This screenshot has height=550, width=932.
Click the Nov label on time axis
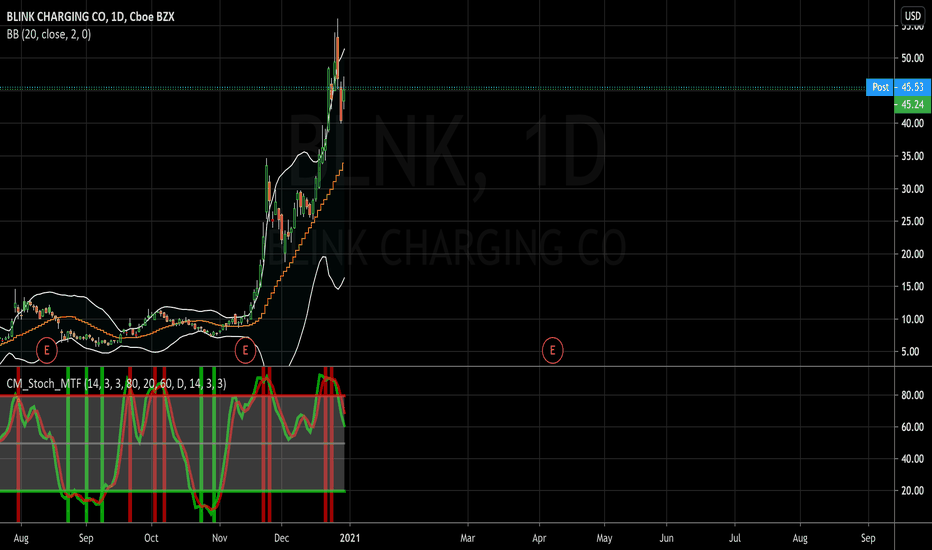tap(219, 538)
